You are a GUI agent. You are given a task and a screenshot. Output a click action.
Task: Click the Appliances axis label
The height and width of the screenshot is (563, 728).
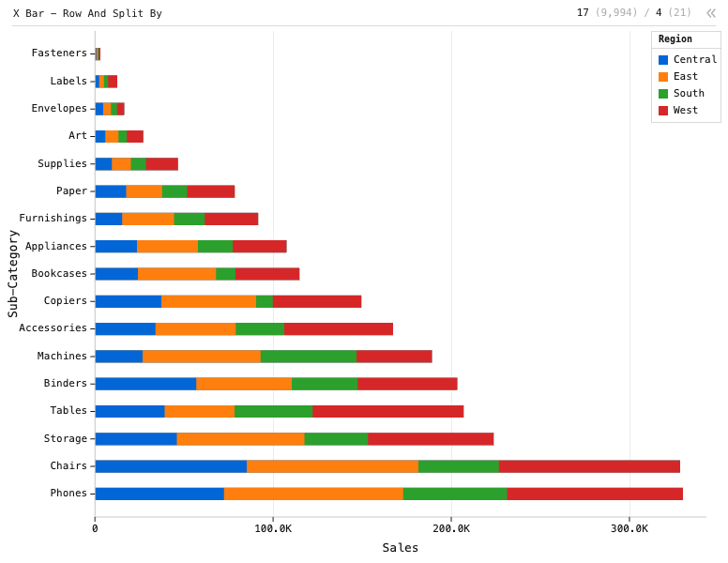[x=55, y=246]
